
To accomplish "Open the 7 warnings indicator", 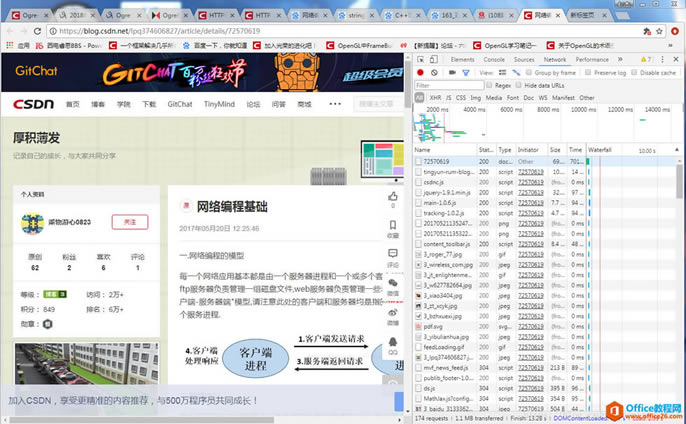I will tap(646, 60).
